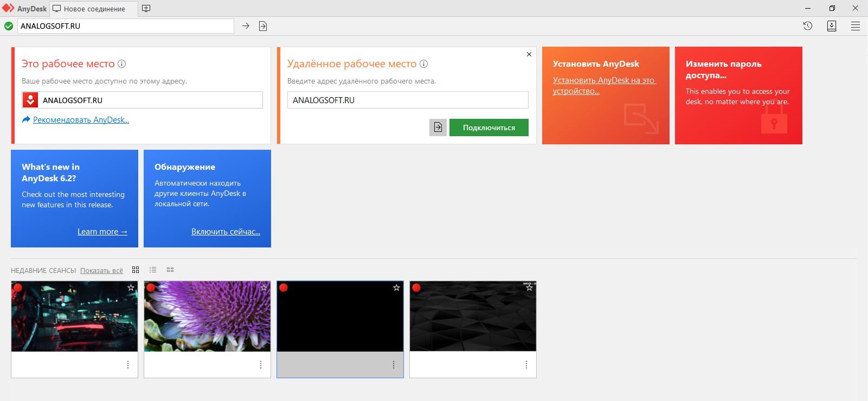Click 'What's new in AnyDesk 6.2?' heading
Image resolution: width=868 pixels, height=401 pixels.
point(50,173)
